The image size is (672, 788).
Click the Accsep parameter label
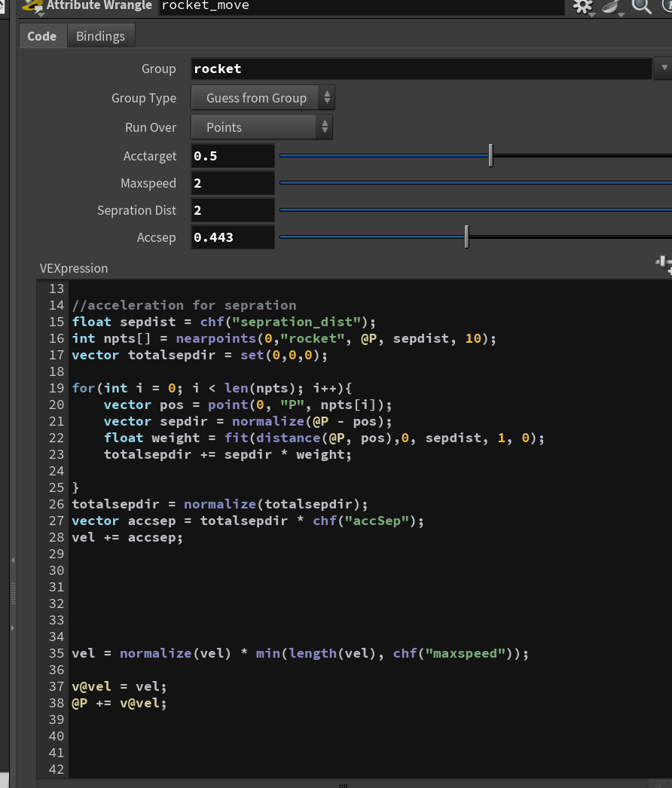[x=156, y=238]
